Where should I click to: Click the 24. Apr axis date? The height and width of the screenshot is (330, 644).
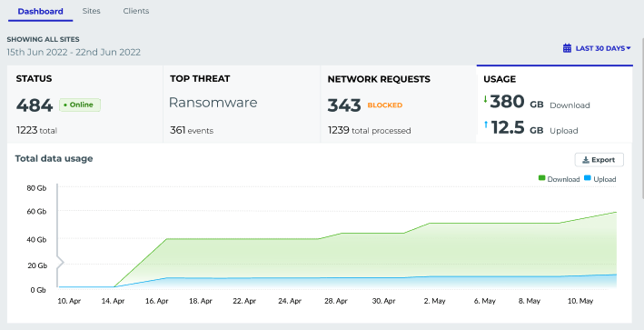(290, 301)
